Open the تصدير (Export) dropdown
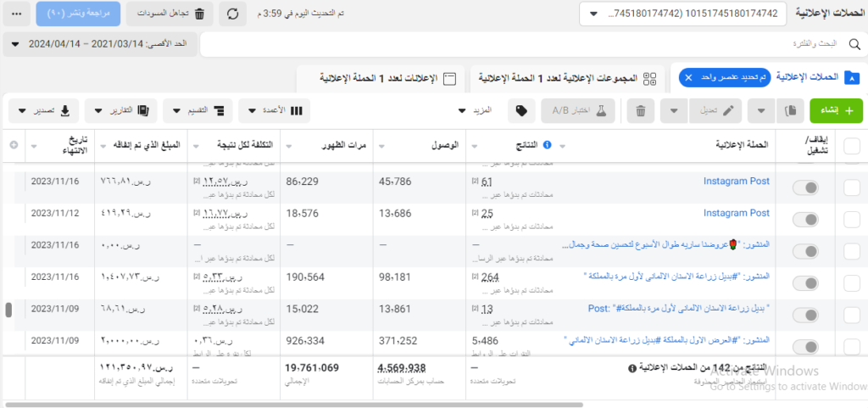The width and height of the screenshot is (868, 408). click(44, 111)
